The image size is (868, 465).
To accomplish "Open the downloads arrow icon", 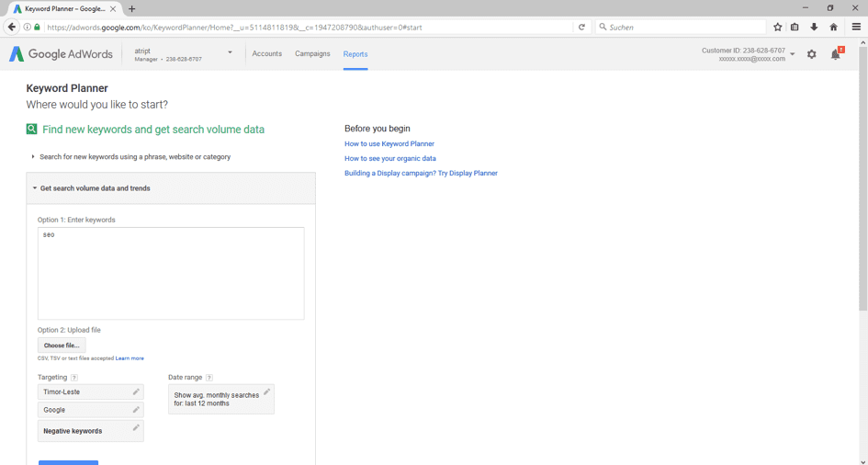I will coord(814,28).
